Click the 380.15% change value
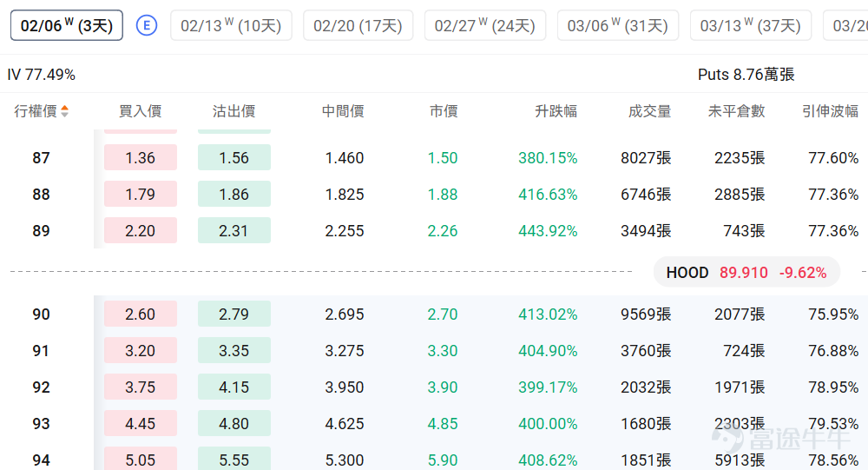The image size is (868, 470). 548,158
